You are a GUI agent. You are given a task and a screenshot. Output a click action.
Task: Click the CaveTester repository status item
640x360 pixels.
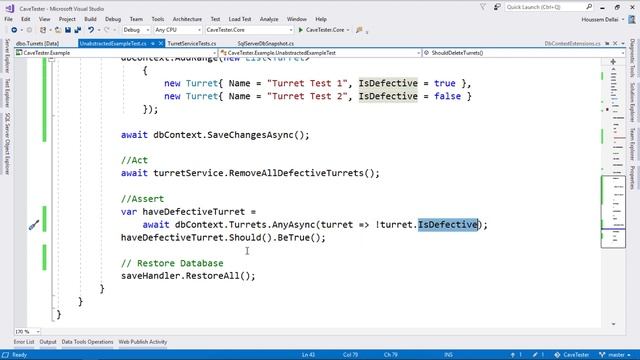click(x=571, y=355)
